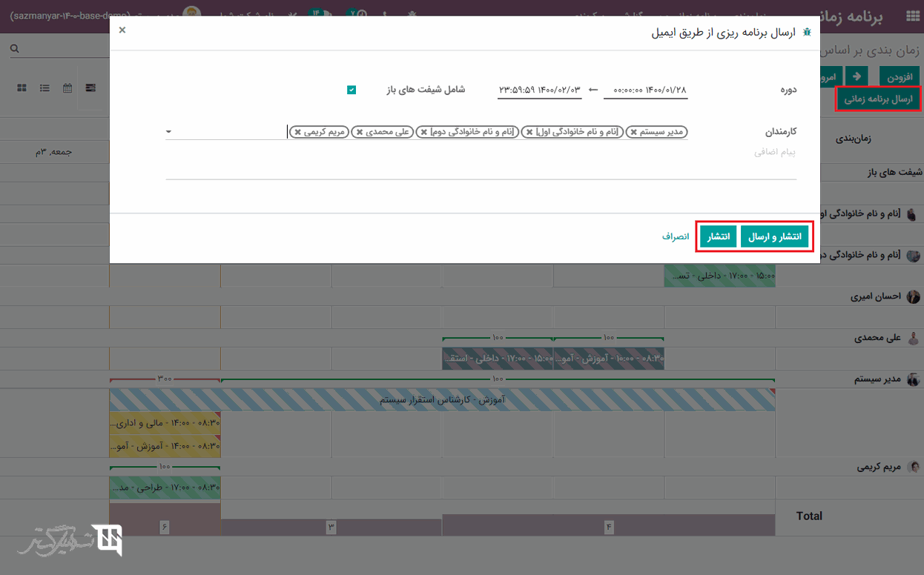Edit the period start date 1400/01/28 field

pyautogui.click(x=646, y=90)
